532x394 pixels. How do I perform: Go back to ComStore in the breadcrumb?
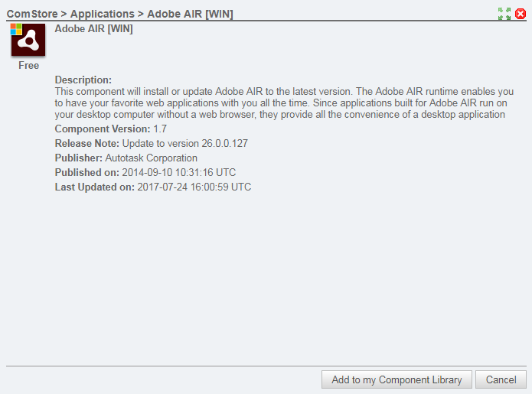click(x=32, y=14)
